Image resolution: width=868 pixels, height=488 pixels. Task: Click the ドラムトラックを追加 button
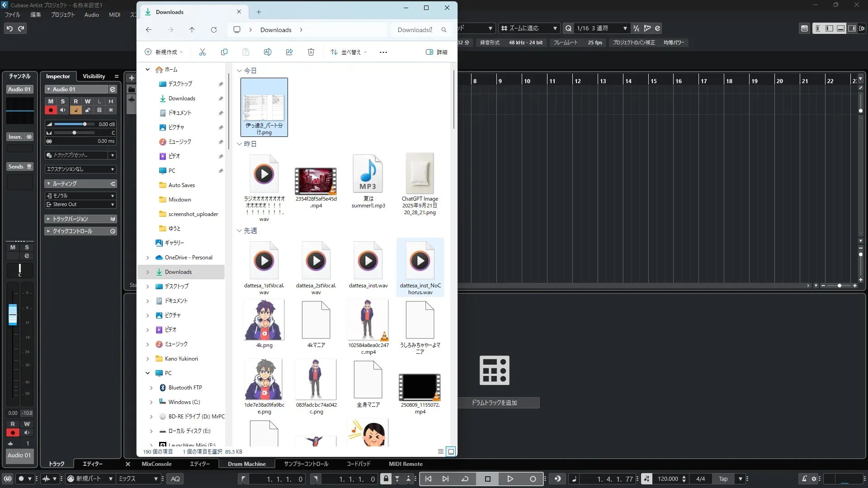pos(494,403)
